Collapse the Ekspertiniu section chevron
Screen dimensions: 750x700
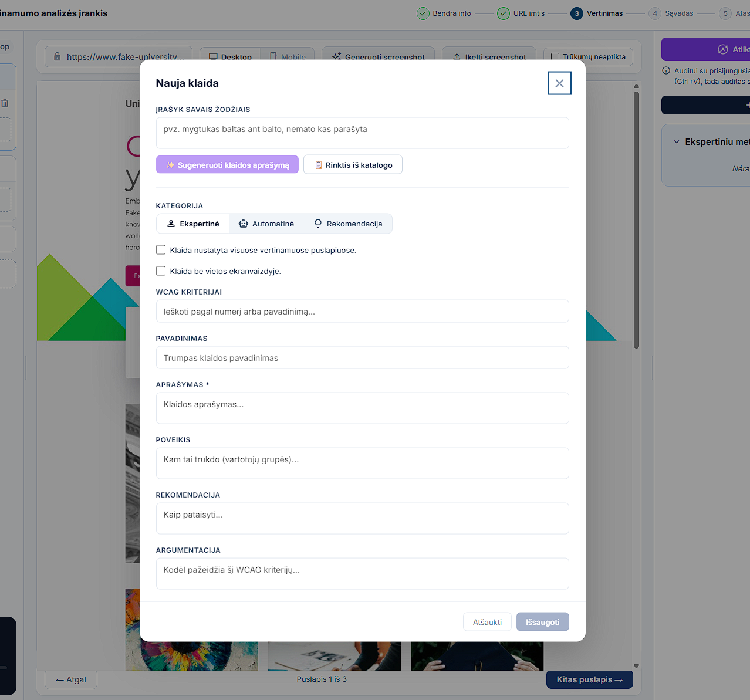point(677,142)
